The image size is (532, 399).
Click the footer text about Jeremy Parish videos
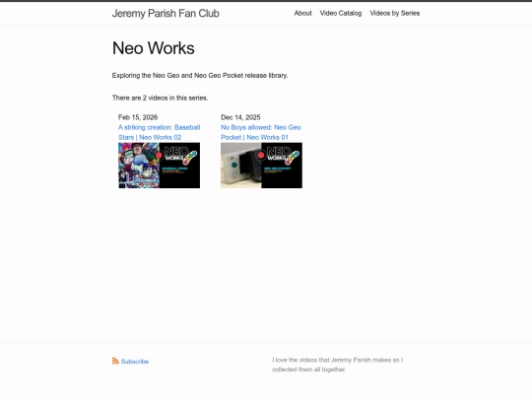(338, 365)
